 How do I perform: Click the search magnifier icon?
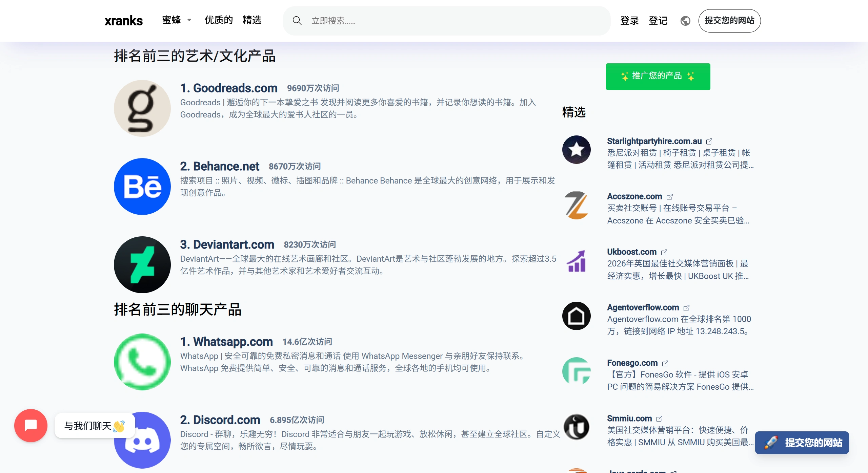click(297, 21)
